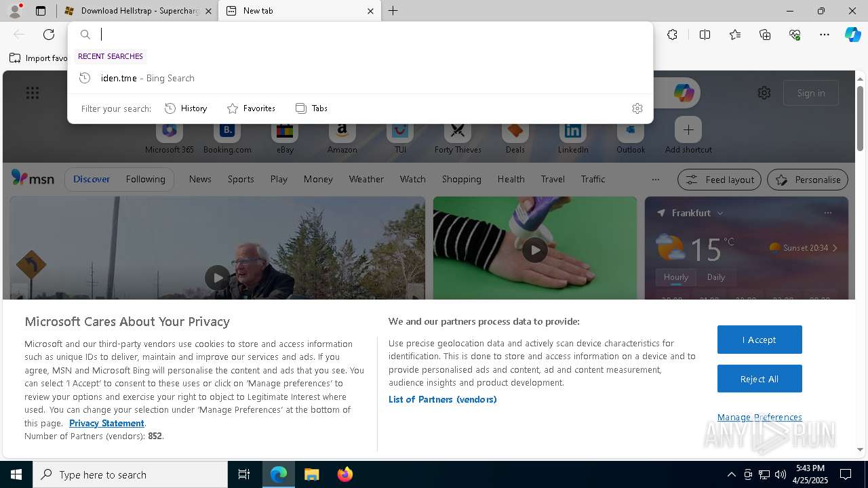Open a new browser tab

coord(393,11)
